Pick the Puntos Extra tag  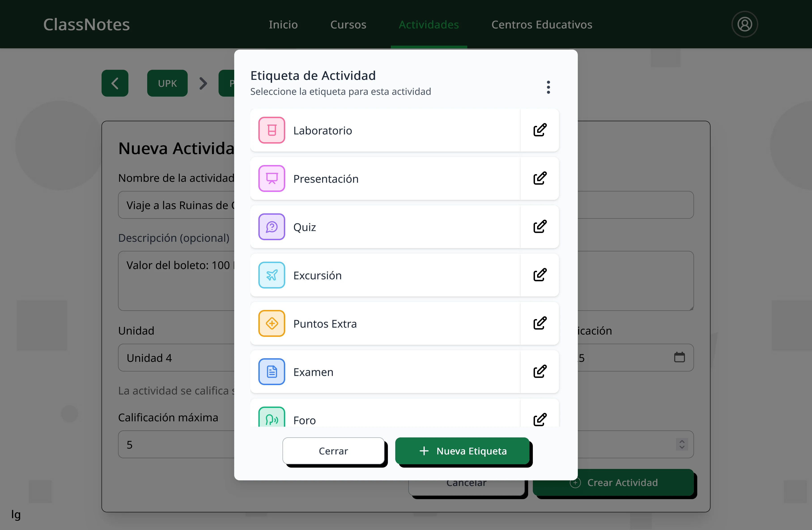pyautogui.click(x=385, y=323)
